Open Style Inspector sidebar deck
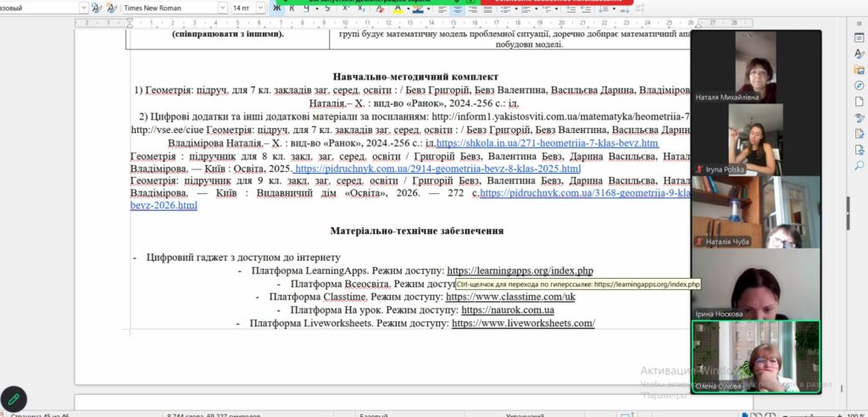Image resolution: width=868 pixels, height=417 pixels. [860, 118]
